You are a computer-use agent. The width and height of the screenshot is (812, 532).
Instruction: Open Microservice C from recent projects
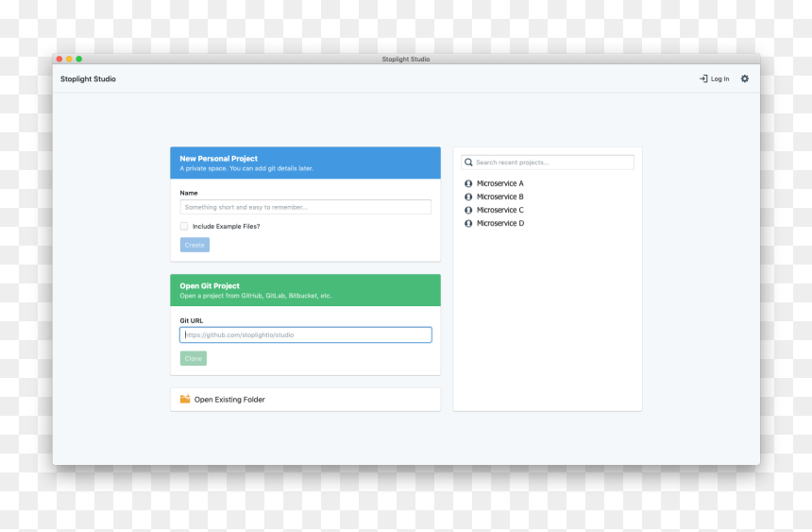pyautogui.click(x=500, y=210)
